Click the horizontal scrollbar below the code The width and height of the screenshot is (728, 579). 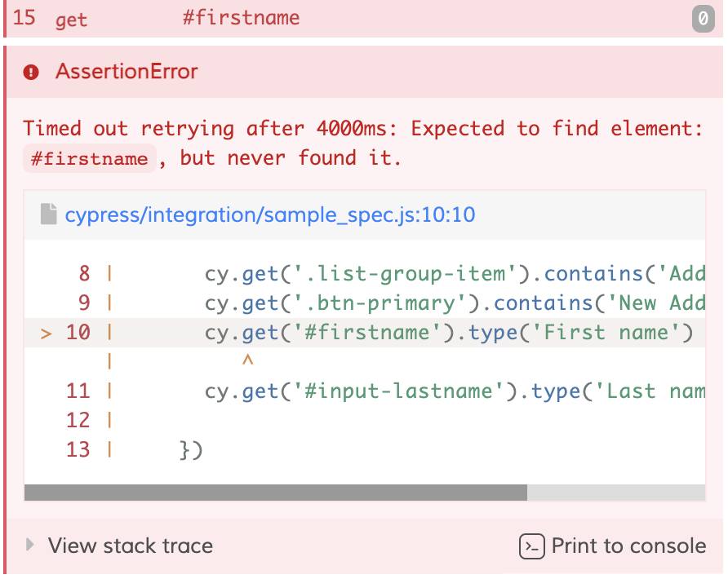tap(277, 493)
